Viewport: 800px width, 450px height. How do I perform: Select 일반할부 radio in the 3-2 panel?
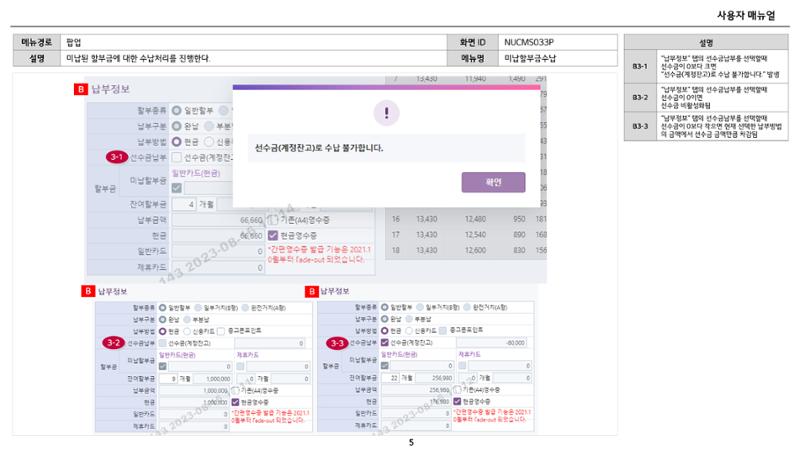pos(162,308)
